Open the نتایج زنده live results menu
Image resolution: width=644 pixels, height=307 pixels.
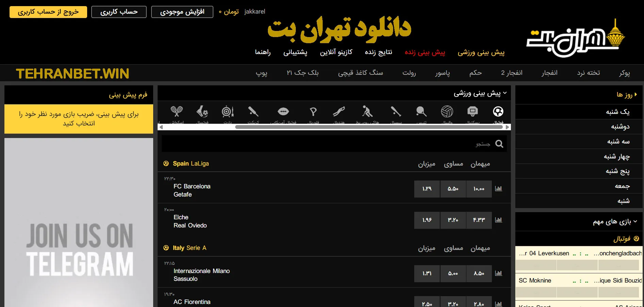[x=379, y=52]
